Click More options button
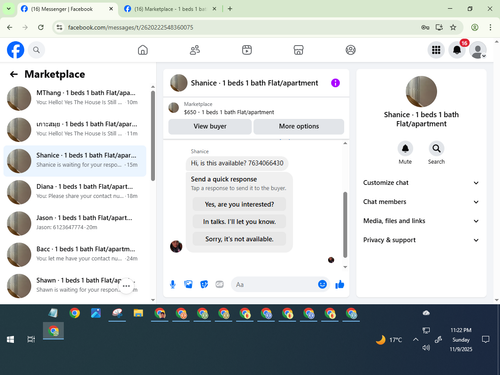Image resolution: width=500 pixels, height=375 pixels. 299,126
